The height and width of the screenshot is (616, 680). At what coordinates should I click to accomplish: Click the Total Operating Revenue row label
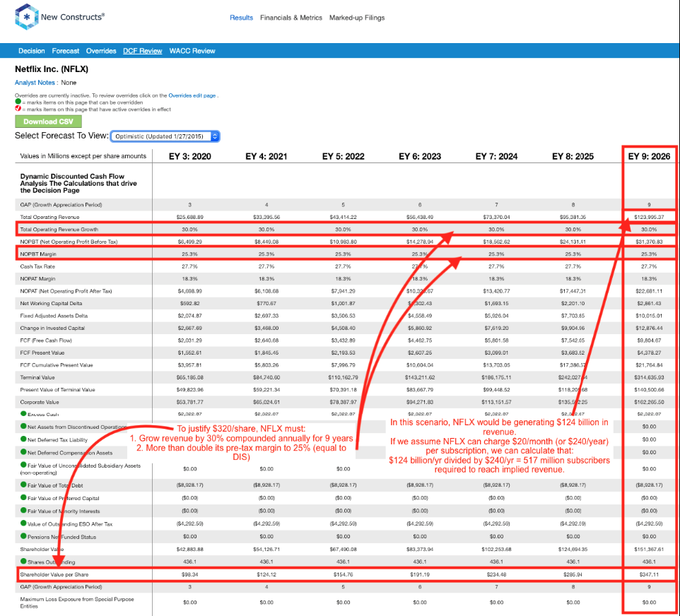[49, 217]
